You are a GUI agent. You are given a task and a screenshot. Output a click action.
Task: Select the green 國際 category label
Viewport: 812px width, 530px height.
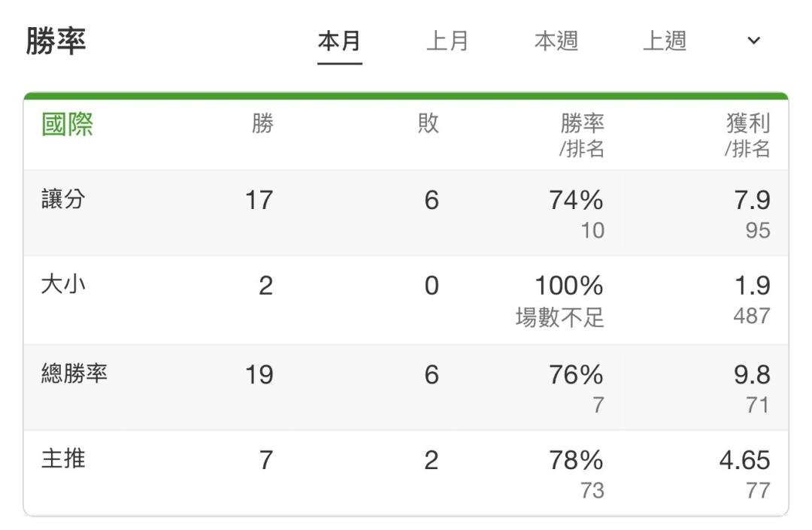tap(68, 125)
